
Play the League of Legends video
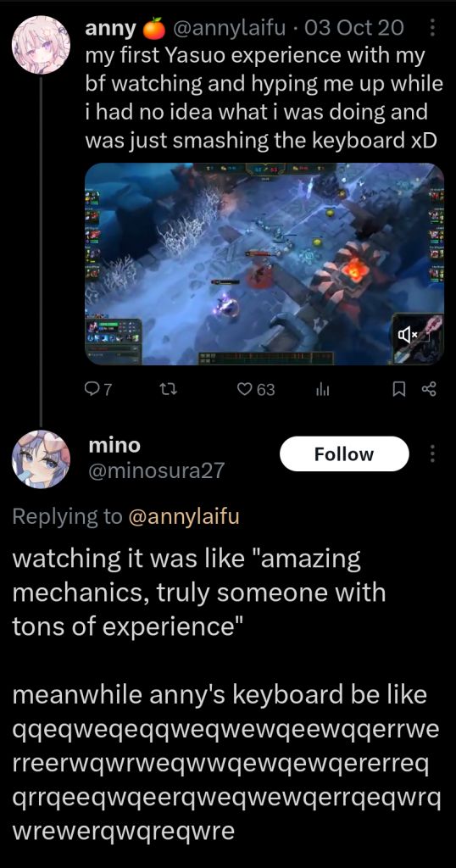pos(264,264)
